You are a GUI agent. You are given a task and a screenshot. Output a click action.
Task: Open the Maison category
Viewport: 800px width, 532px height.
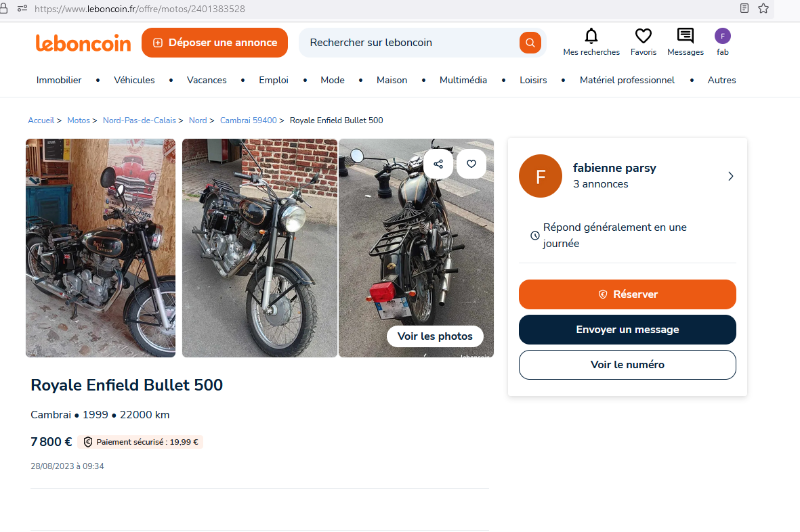click(x=392, y=80)
